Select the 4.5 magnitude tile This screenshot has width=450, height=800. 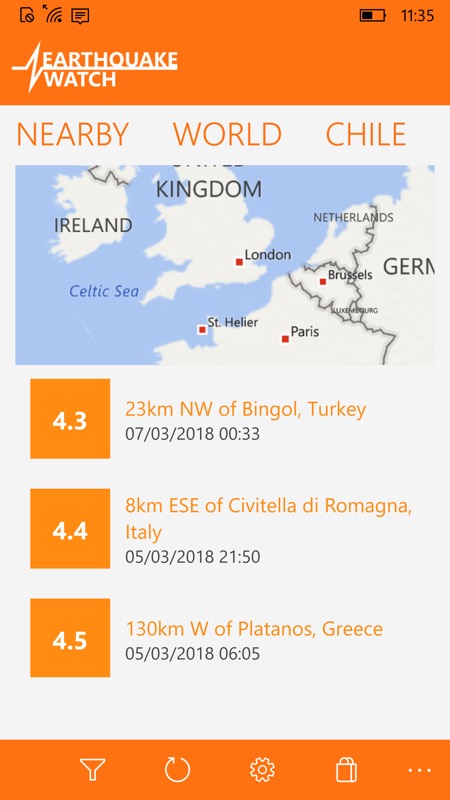[70, 638]
